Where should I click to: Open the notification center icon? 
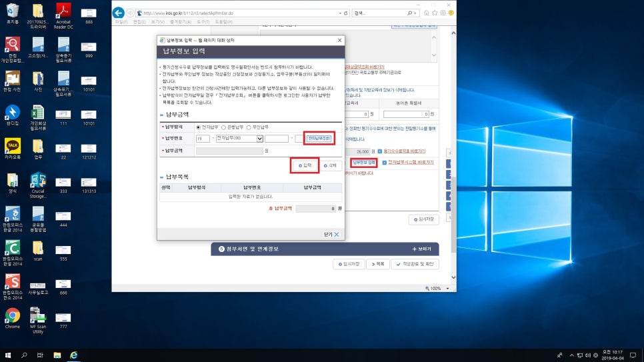633,355
